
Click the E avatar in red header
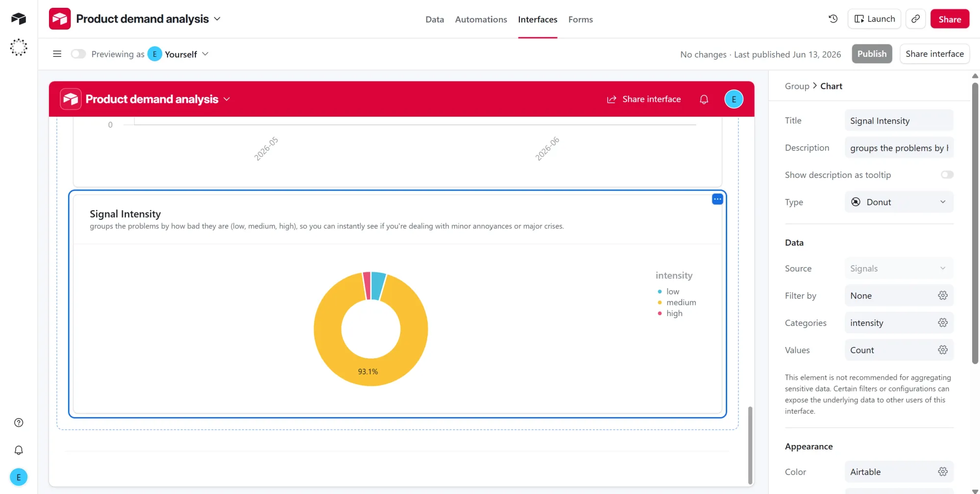pyautogui.click(x=734, y=99)
